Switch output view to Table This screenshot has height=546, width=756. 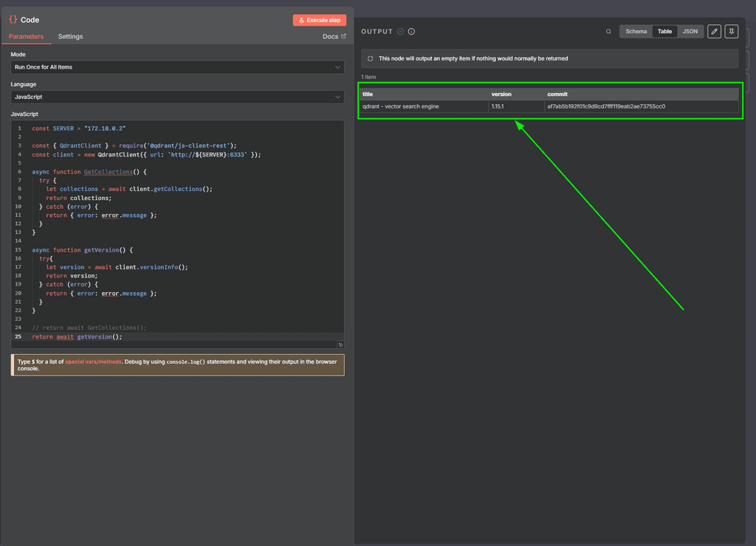point(664,31)
